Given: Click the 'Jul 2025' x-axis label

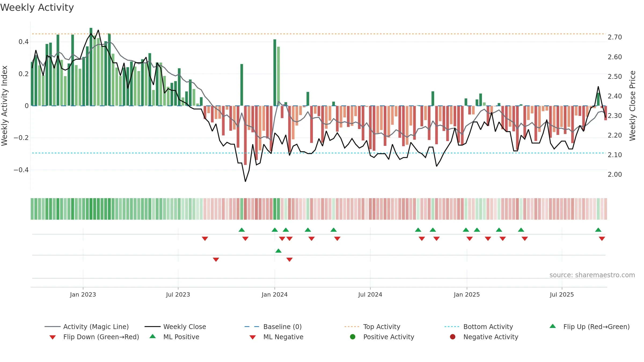Looking at the screenshot, I should (562, 294).
